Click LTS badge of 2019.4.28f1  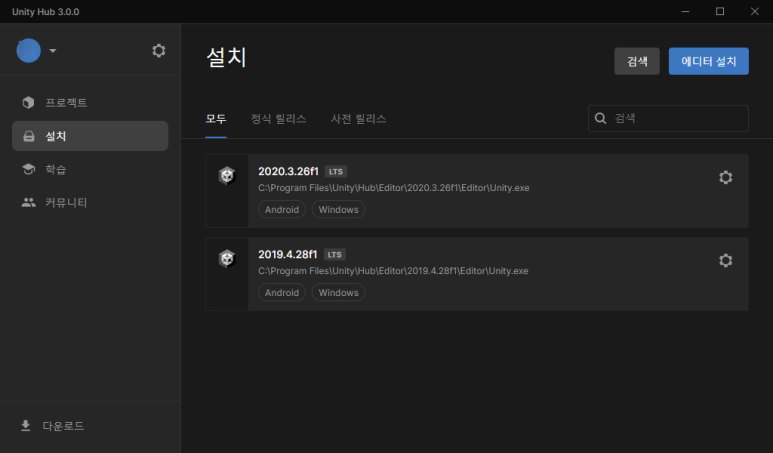tap(335, 254)
